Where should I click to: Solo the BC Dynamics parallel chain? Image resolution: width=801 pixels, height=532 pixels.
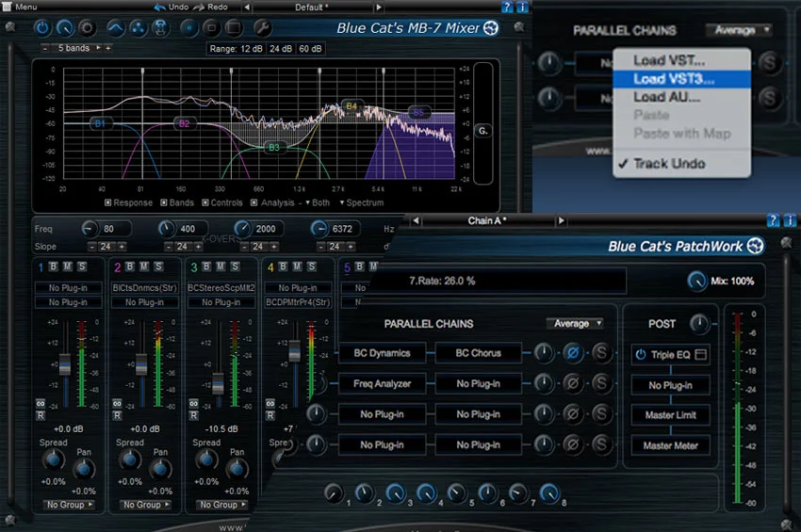601,353
